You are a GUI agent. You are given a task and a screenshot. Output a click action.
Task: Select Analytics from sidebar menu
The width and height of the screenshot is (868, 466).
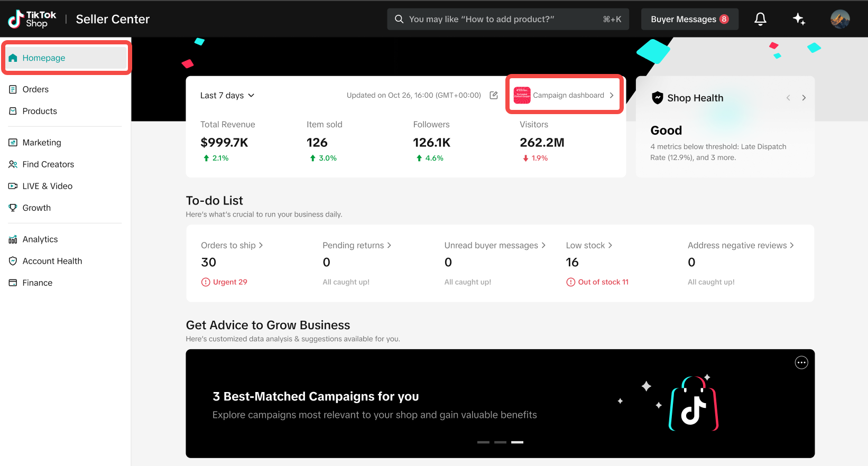(x=40, y=239)
